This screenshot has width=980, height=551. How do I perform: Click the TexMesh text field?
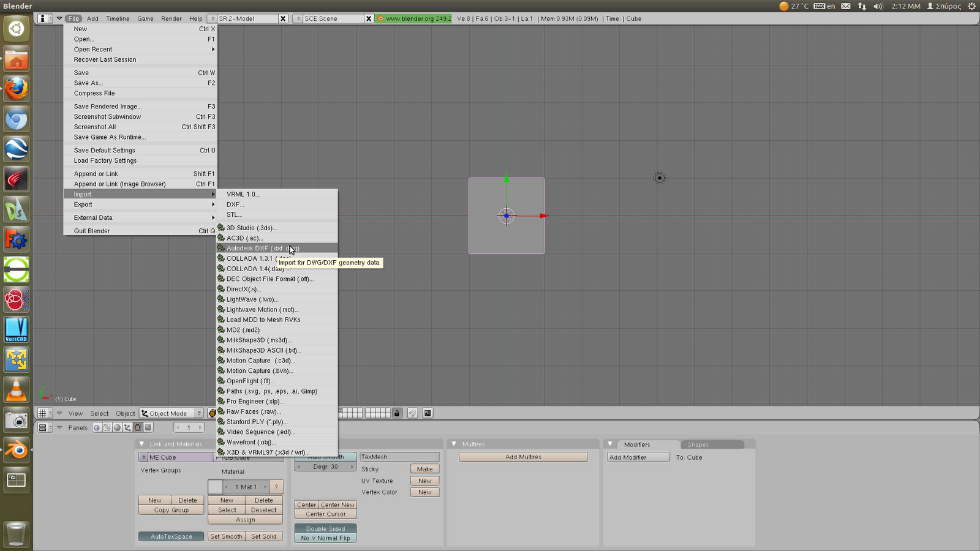(x=399, y=456)
